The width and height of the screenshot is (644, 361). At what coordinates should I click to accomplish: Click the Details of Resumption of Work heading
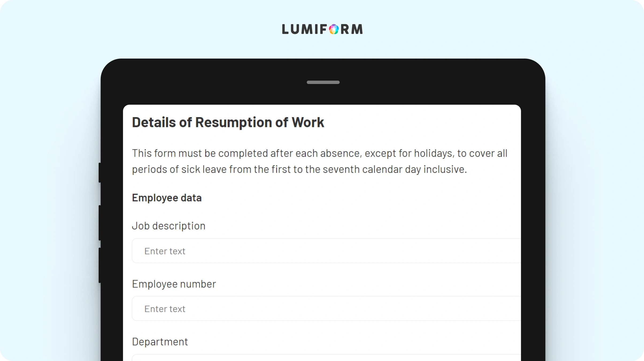[x=228, y=122]
